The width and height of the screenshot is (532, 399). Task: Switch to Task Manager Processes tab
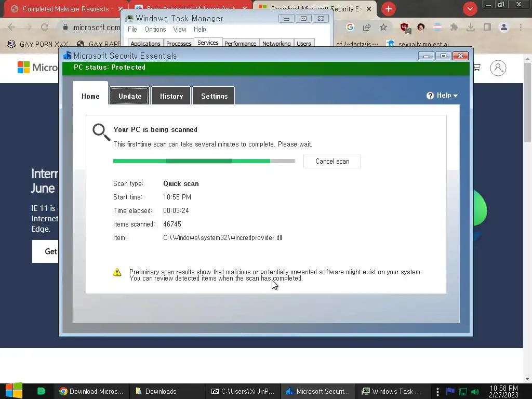point(179,44)
